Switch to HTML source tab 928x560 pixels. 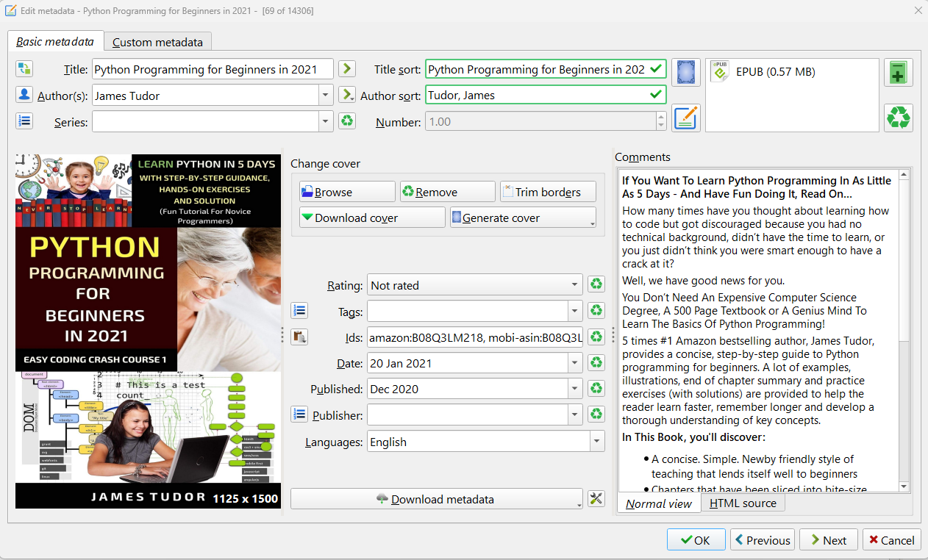click(743, 503)
